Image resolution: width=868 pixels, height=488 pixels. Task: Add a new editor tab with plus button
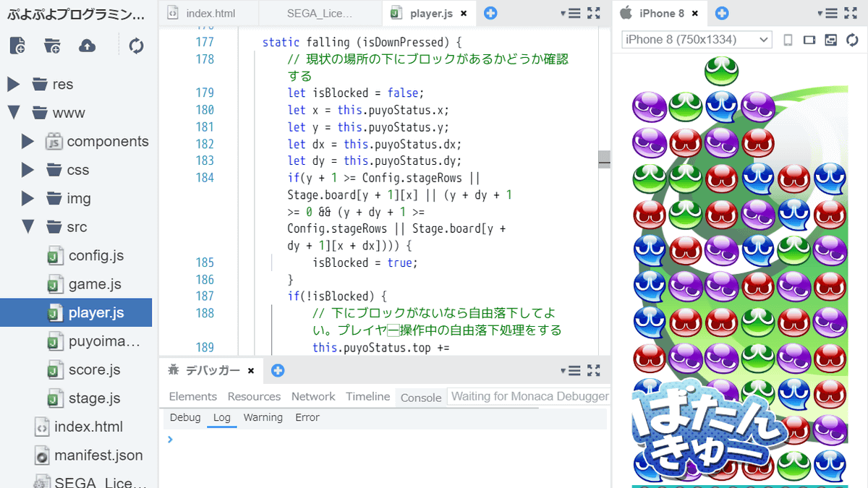pos(490,12)
